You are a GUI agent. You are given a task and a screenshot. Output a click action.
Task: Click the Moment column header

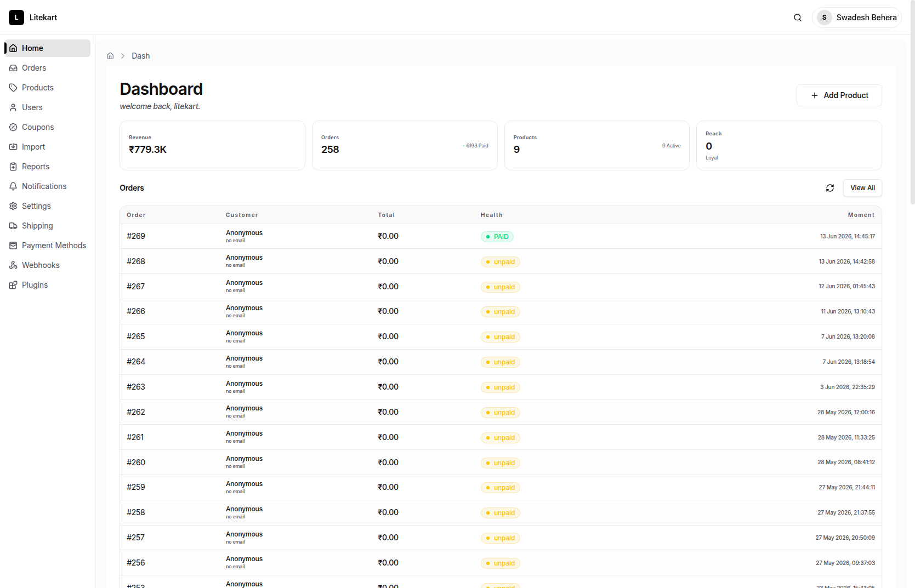tap(861, 215)
